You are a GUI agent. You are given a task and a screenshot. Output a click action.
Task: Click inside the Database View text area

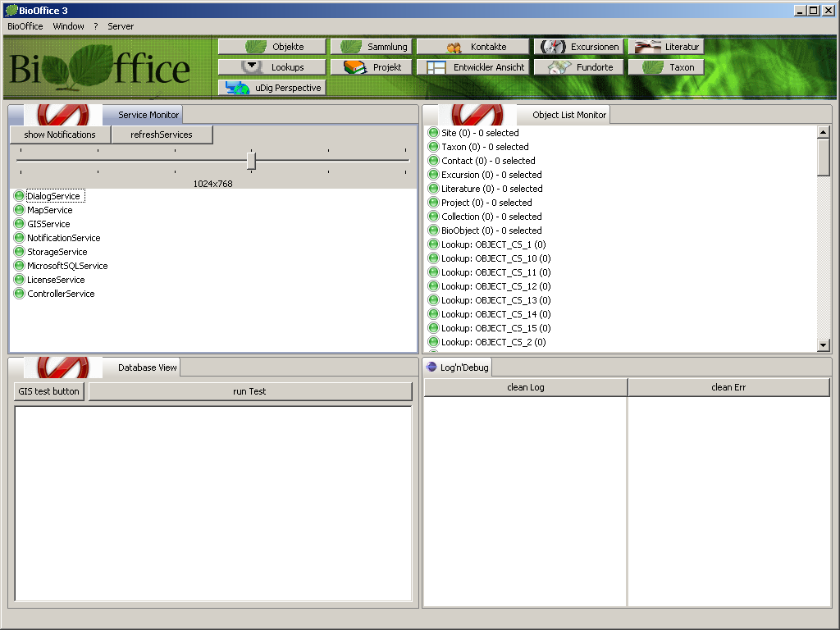(x=213, y=504)
